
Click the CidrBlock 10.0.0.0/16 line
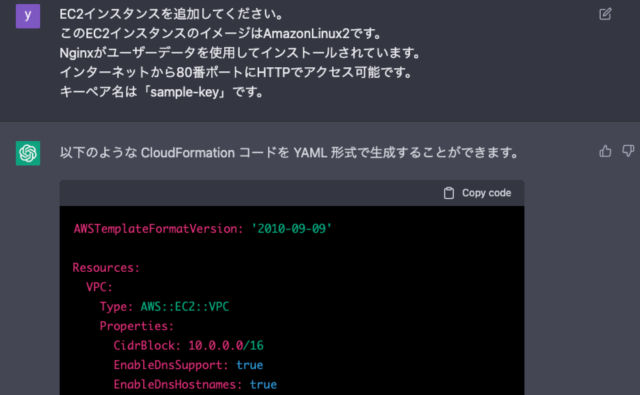pos(189,346)
